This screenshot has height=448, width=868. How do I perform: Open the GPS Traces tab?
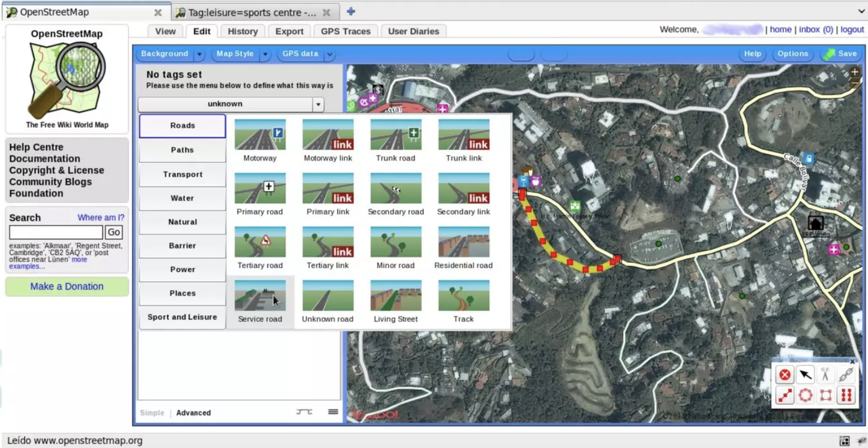pos(346,31)
